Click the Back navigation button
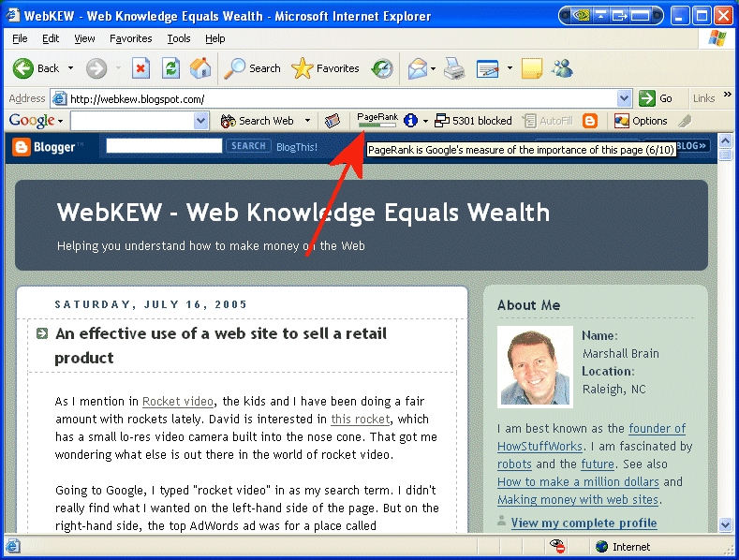The height and width of the screenshot is (560, 739). pos(37,68)
